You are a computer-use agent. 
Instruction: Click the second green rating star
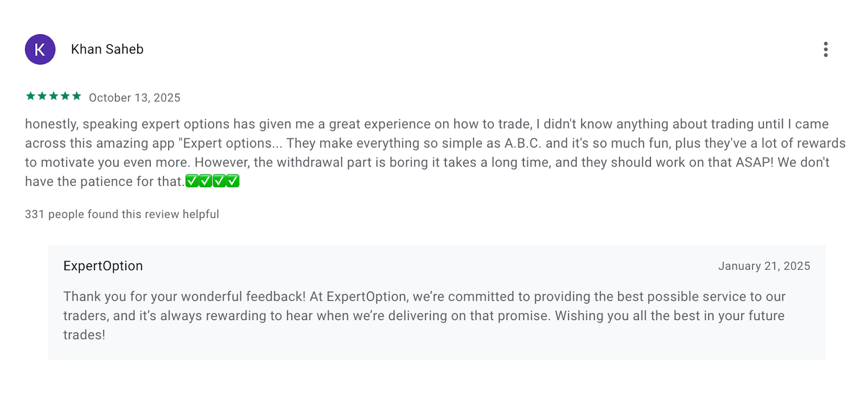(x=42, y=96)
